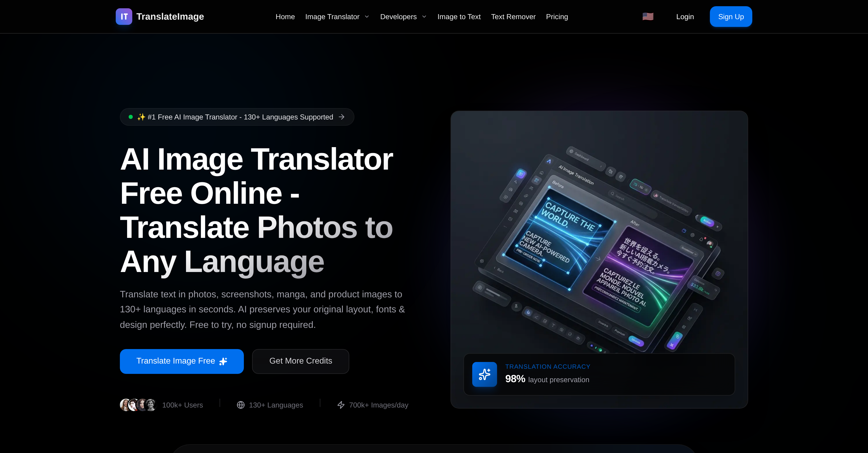Click the TranslateImage logo icon
Image resolution: width=868 pixels, height=453 pixels.
tap(124, 16)
